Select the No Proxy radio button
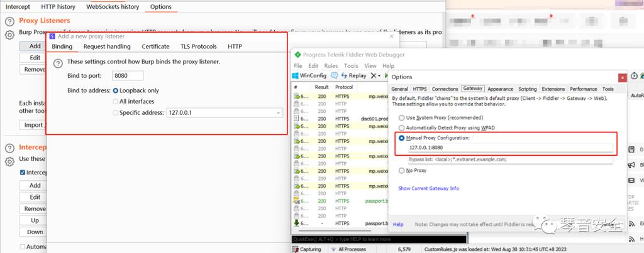This screenshot has height=253, width=644. point(401,171)
